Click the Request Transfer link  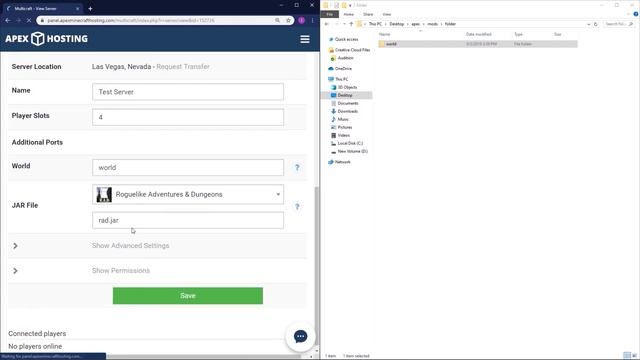[183, 67]
